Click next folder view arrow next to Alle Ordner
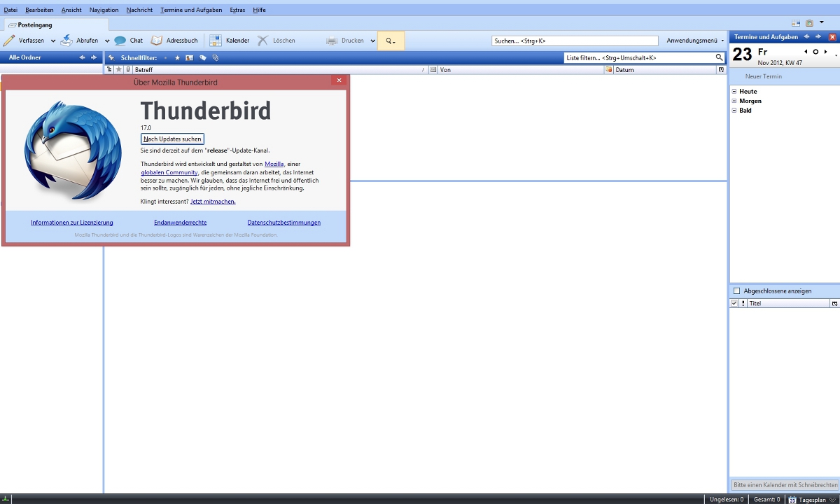This screenshot has height=504, width=840. 94,57
